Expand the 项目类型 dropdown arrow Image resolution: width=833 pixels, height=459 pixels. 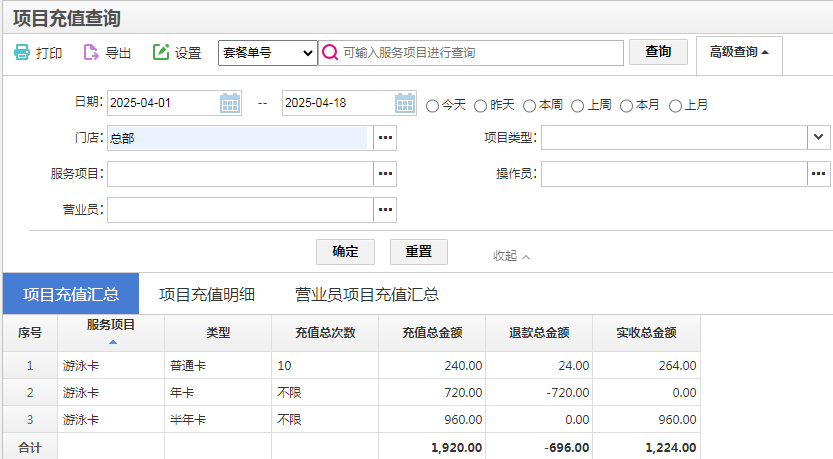(x=818, y=137)
